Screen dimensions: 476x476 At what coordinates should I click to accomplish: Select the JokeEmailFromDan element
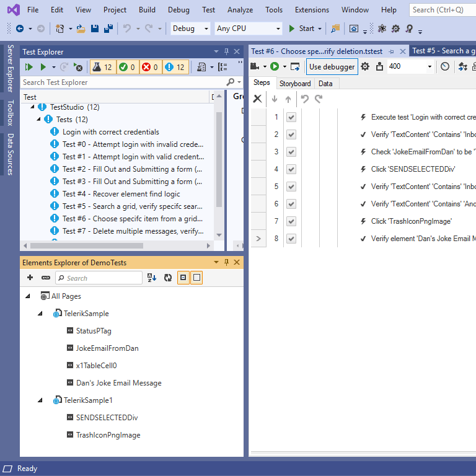point(107,348)
